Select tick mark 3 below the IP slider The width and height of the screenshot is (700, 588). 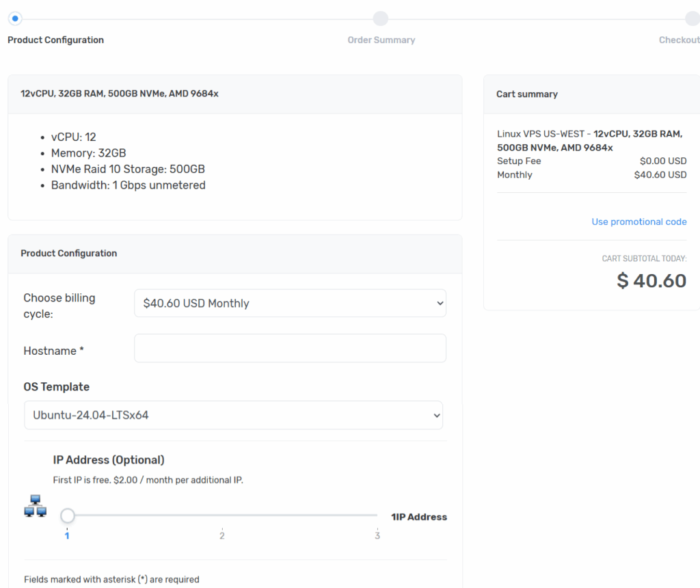coord(377,535)
